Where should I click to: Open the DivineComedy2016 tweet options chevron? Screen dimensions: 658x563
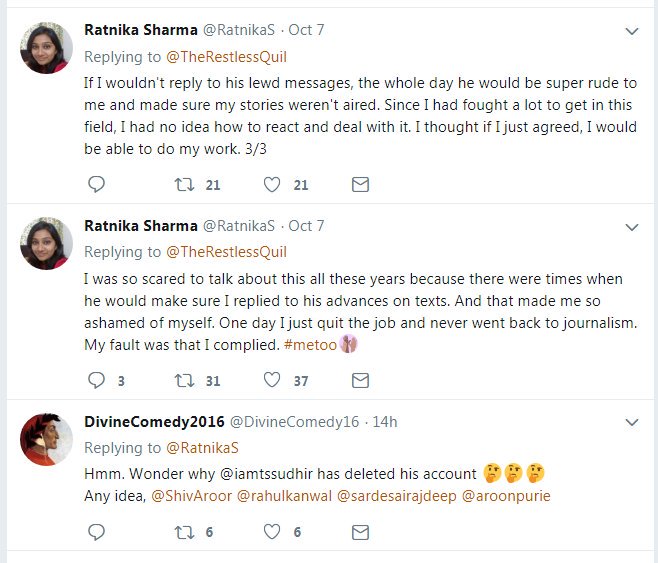(x=631, y=423)
